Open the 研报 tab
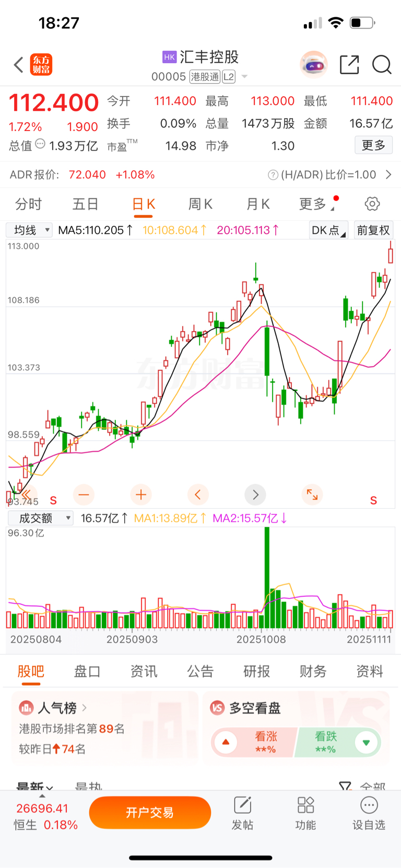The image size is (401, 868). 257,671
